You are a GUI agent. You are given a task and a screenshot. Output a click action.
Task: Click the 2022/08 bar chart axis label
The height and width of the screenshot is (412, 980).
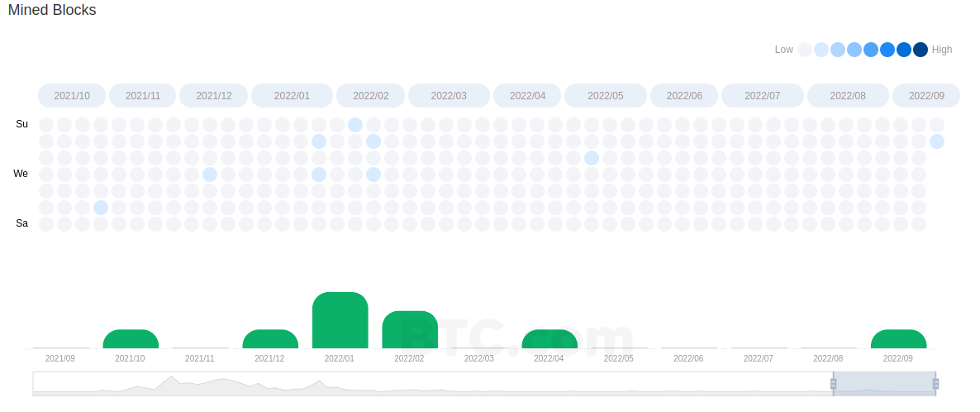[829, 359]
